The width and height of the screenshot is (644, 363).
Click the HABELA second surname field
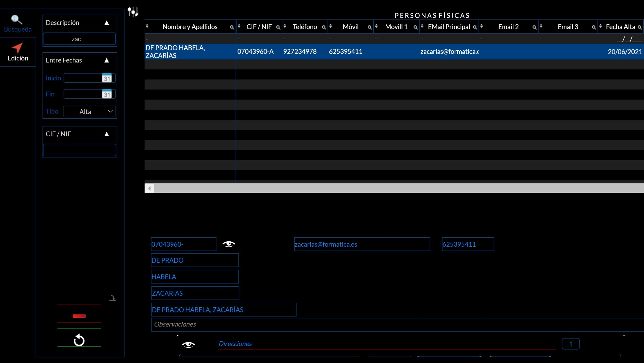tap(195, 277)
